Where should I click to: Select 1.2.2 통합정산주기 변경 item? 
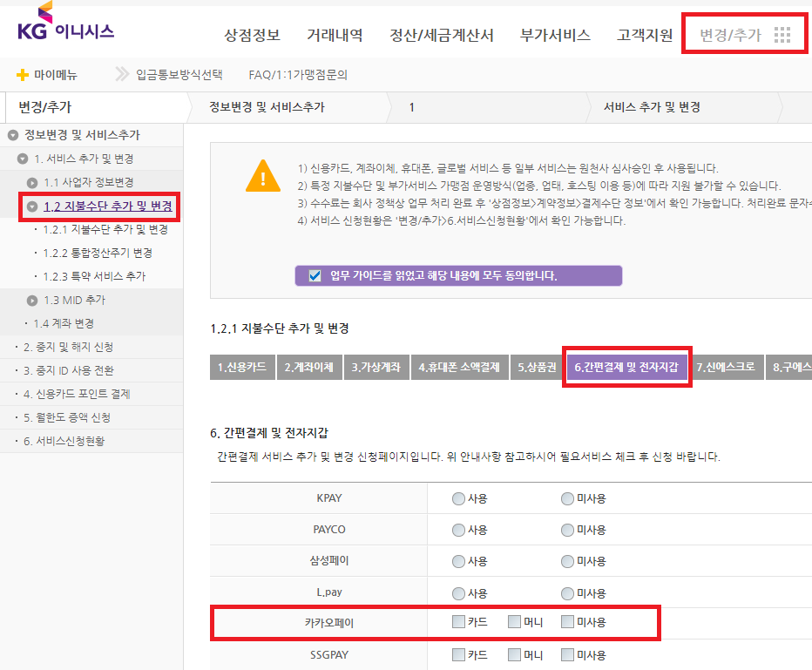pos(98,253)
